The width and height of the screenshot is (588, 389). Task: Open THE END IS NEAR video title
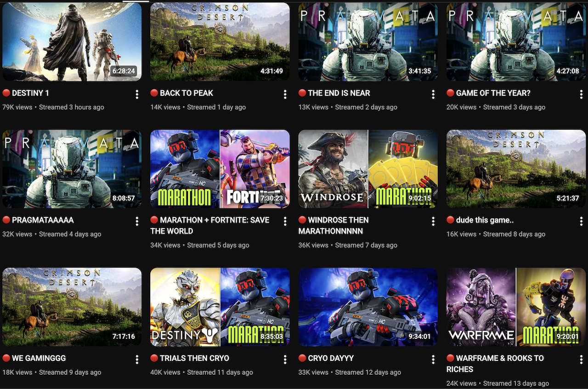coord(334,93)
